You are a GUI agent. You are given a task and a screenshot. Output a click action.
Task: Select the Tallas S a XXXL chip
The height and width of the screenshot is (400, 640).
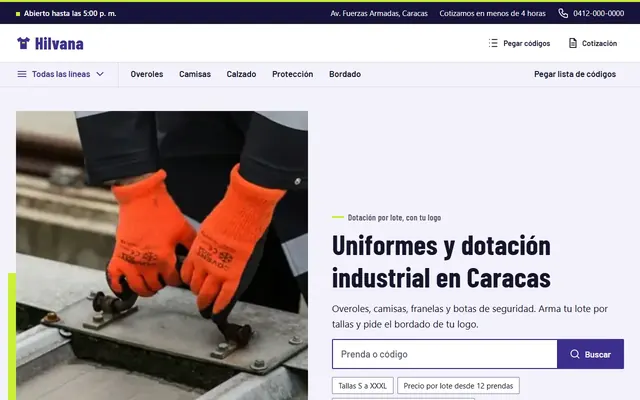coord(362,386)
